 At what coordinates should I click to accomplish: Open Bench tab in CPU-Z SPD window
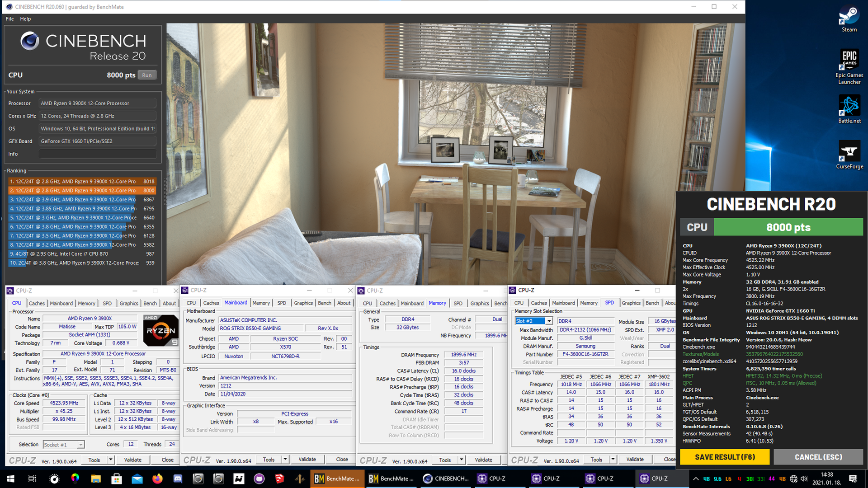(652, 303)
